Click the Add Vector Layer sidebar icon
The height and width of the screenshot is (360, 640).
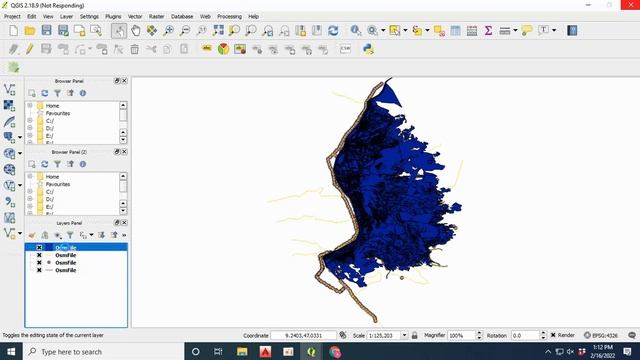point(9,89)
